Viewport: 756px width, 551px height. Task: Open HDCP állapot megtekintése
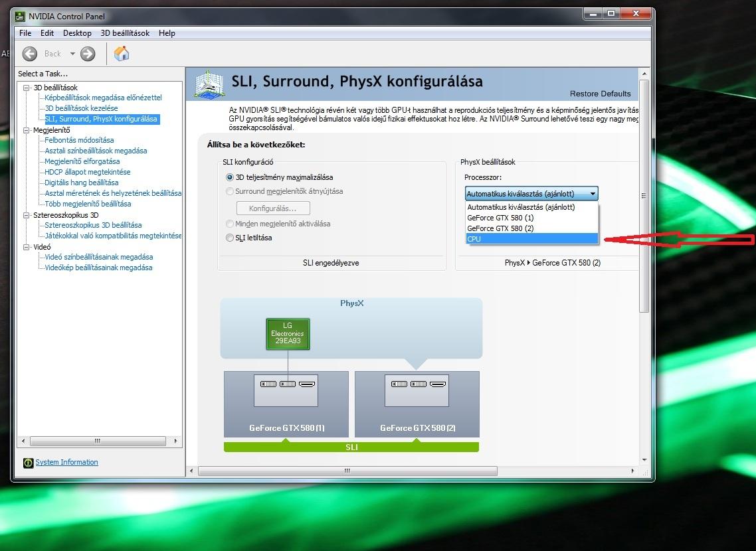[87, 172]
